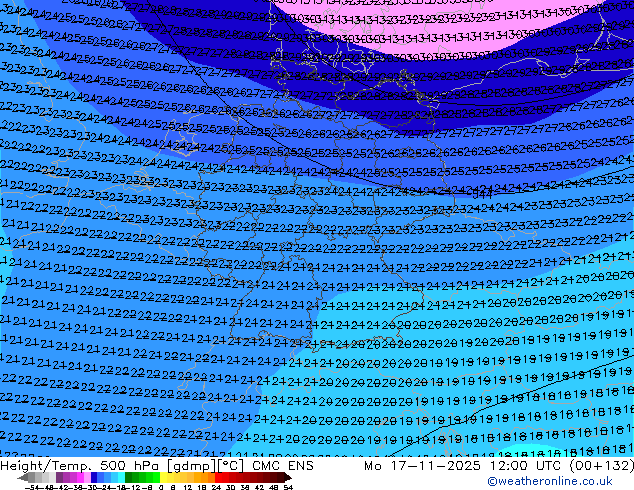Click the '12:00 UTC' time text
Screen dimensions: 634x490
[526, 466]
